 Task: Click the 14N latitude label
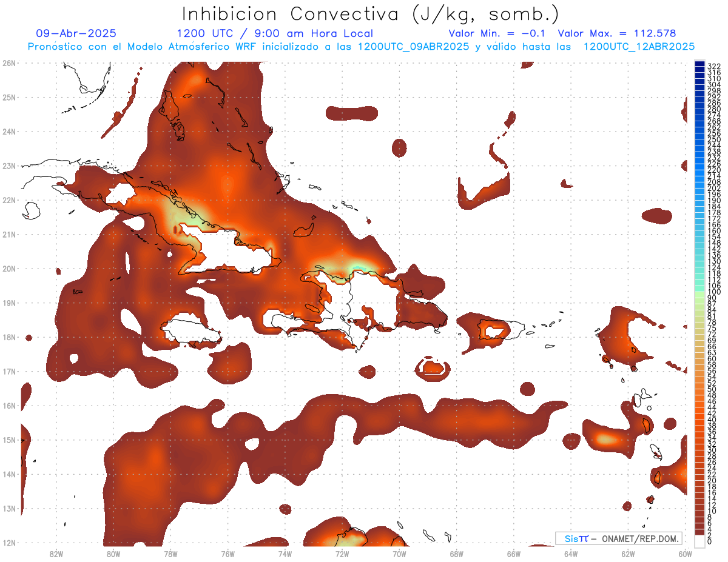[9, 474]
